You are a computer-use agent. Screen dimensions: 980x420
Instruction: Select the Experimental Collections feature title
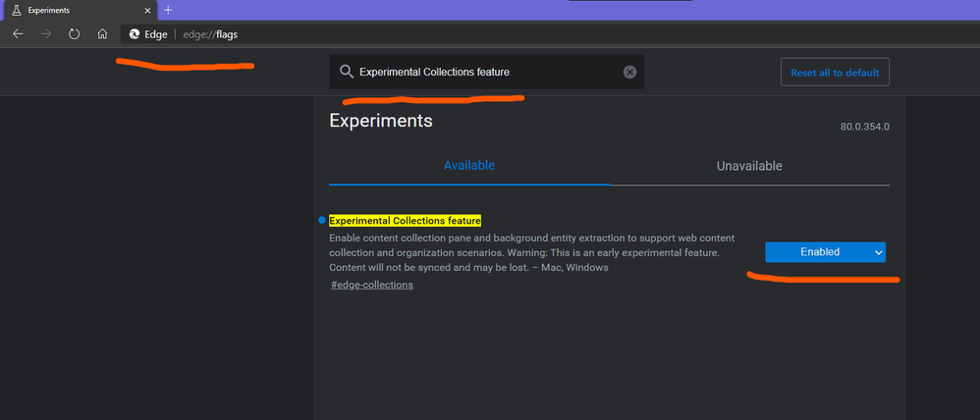click(x=405, y=221)
